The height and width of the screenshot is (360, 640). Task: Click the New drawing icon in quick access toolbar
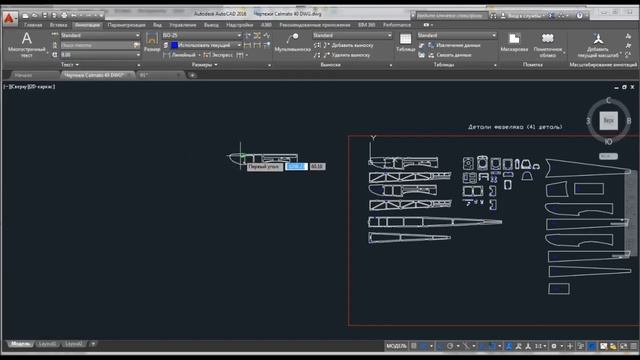pos(25,16)
